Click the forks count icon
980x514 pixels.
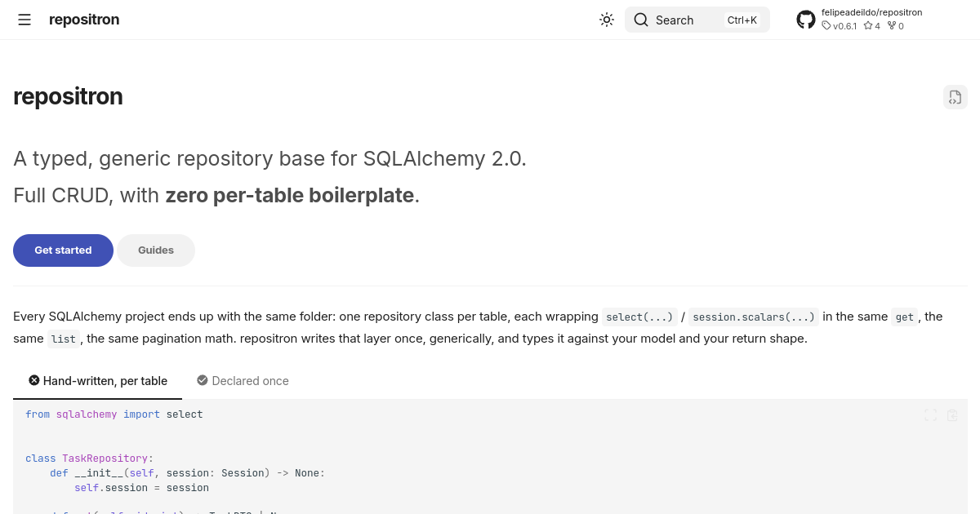(x=892, y=26)
